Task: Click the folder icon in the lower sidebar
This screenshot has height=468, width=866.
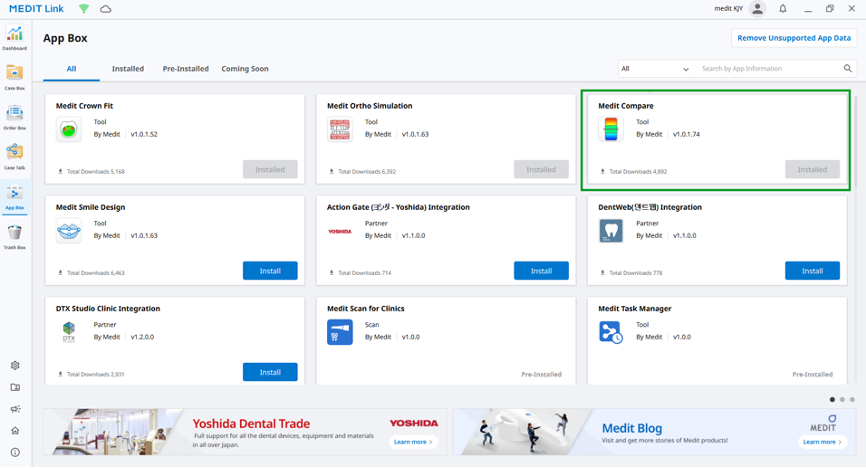Action: point(15,387)
